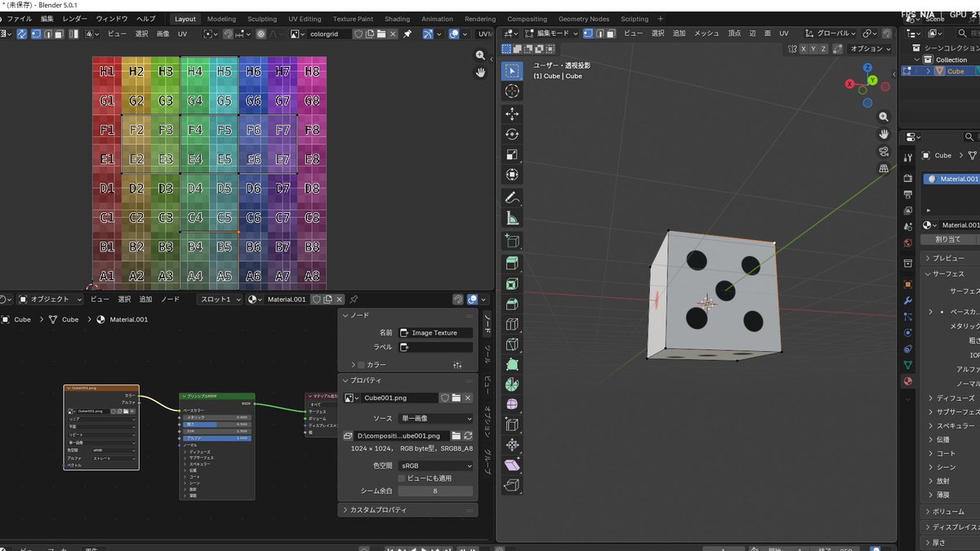Select the Extrude Region tool

[x=512, y=263]
